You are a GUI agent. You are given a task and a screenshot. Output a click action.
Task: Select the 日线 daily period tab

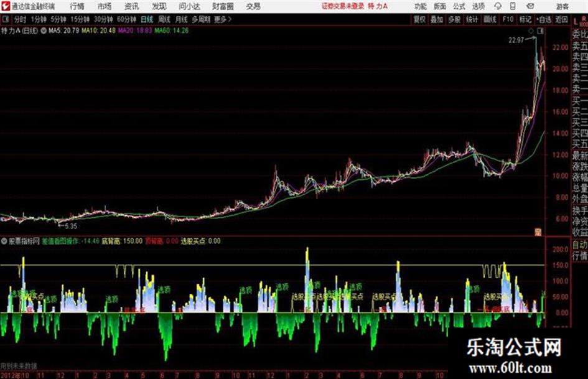[147, 19]
